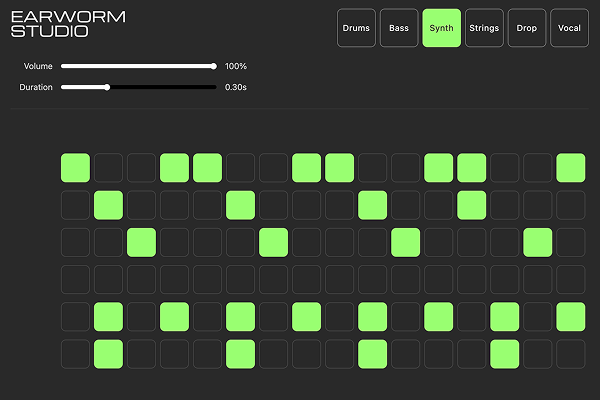The image size is (600, 400).
Task: Disable the second step in the second row
Action: tap(108, 205)
